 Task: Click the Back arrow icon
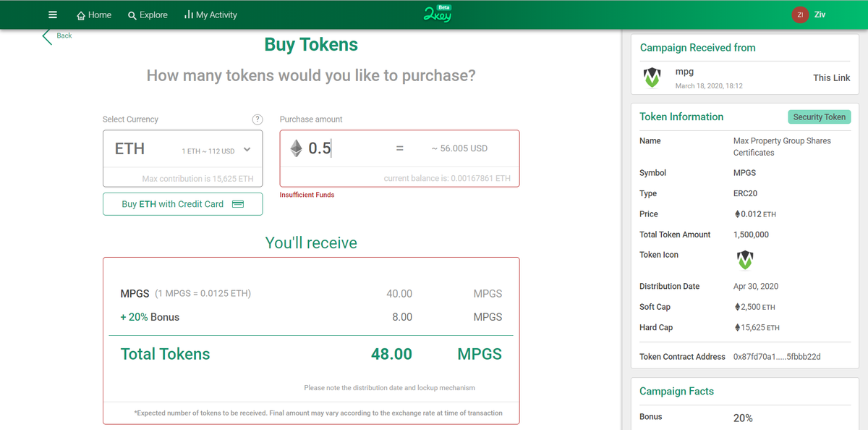tap(47, 36)
